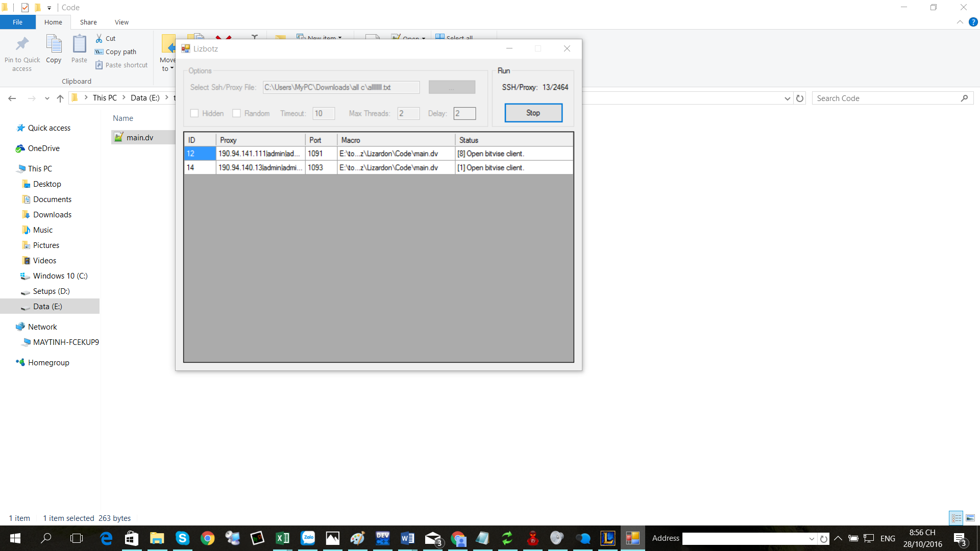980x551 pixels.
Task: Enable the Hidden checkbox
Action: click(x=194, y=113)
